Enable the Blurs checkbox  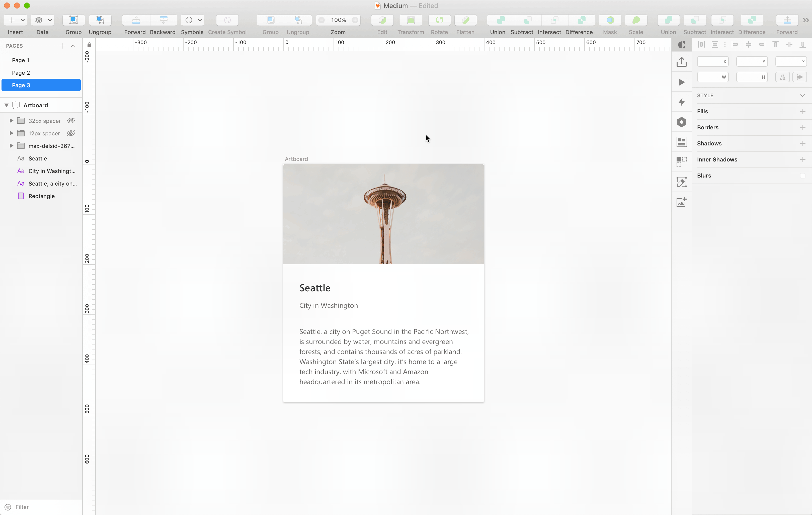pos(802,176)
